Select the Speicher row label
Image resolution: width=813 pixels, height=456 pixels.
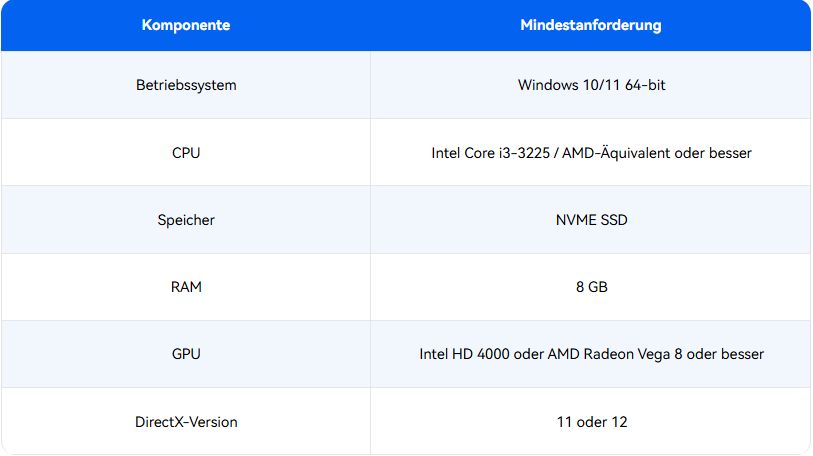click(186, 220)
